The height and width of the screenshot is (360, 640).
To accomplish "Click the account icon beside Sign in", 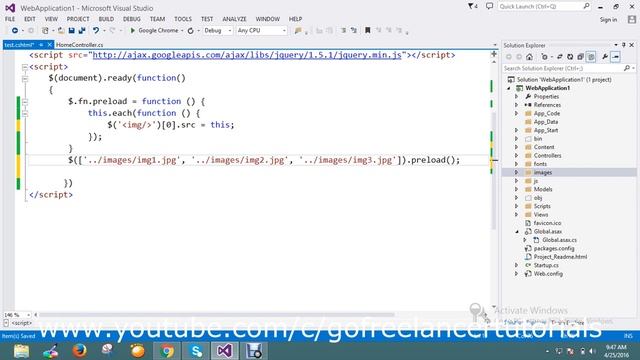I will coord(632,19).
